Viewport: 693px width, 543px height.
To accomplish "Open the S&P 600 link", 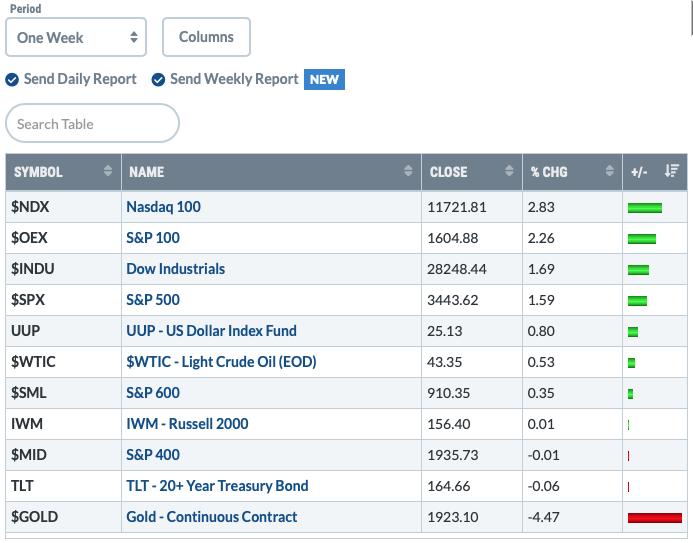I will pos(153,393).
